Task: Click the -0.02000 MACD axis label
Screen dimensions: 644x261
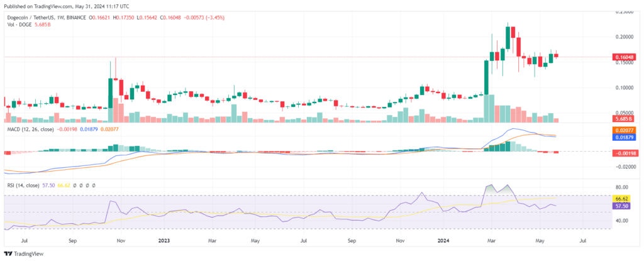Action: [x=626, y=167]
